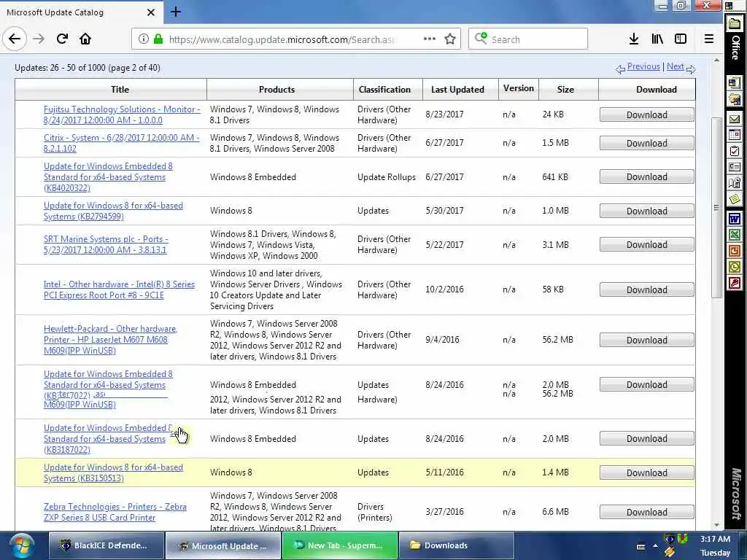Viewport: 747px width, 560px height.
Task: Show hidden tray icons arrow
Action: coord(656,545)
